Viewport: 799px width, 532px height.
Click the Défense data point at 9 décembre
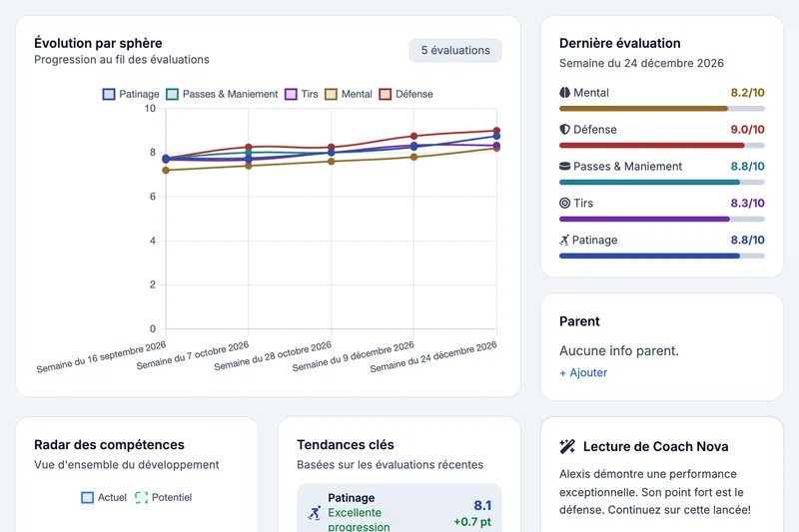[x=413, y=136]
